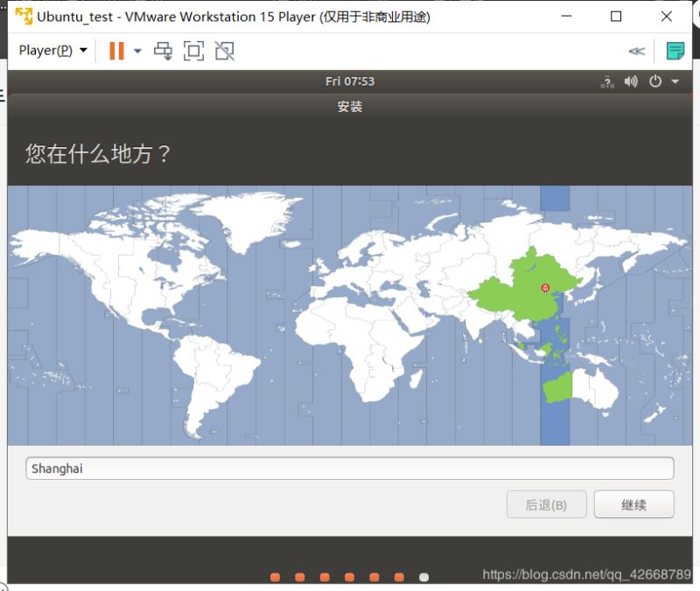Click the white current-step progress dot

click(x=424, y=577)
